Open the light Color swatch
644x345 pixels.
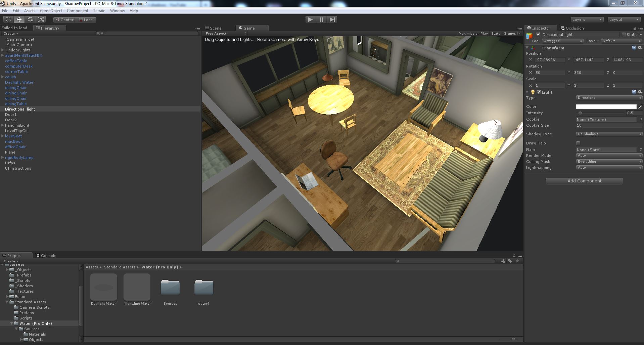click(606, 106)
